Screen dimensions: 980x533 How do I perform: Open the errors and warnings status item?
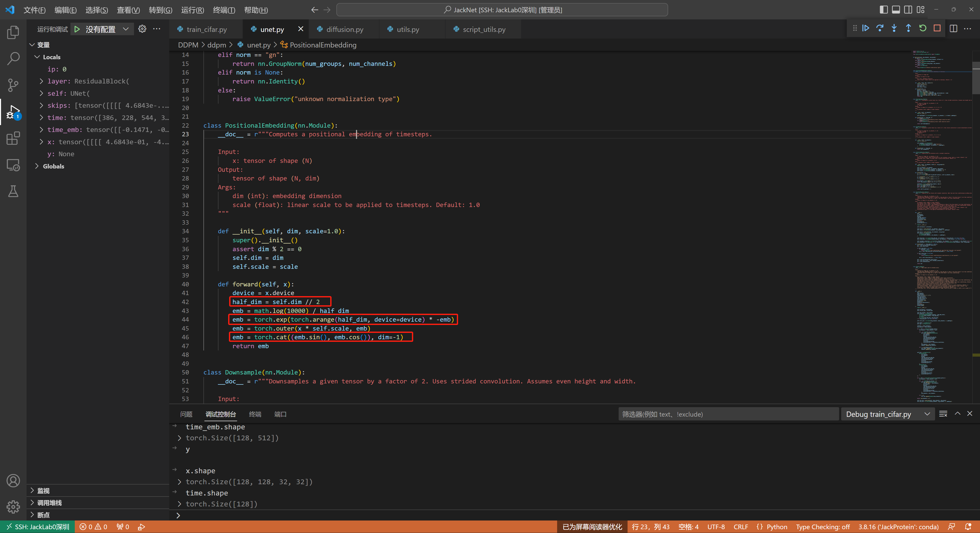point(94,527)
